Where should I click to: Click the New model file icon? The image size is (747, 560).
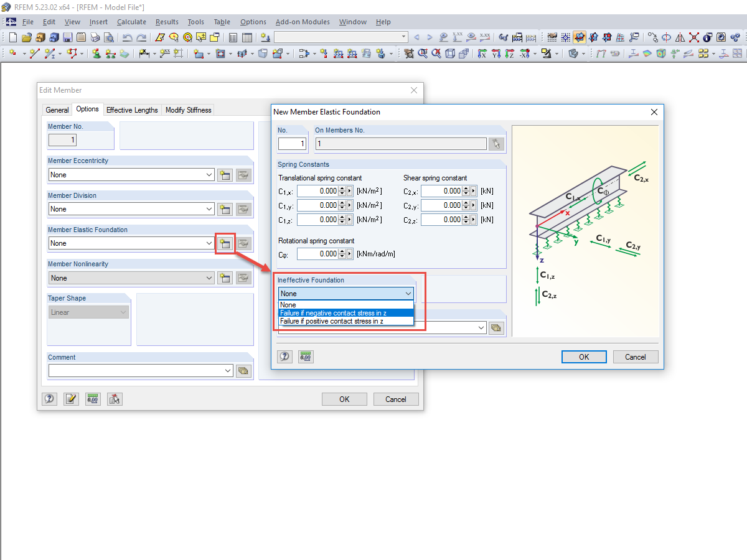click(12, 37)
